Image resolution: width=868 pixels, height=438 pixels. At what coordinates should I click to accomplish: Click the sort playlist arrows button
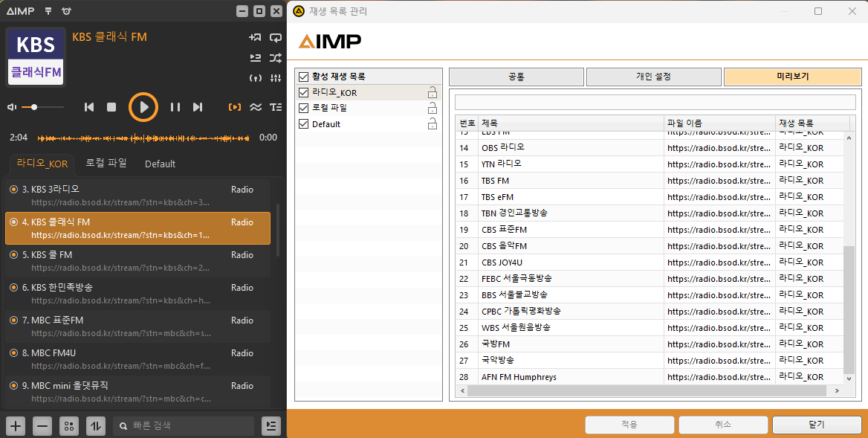96,426
